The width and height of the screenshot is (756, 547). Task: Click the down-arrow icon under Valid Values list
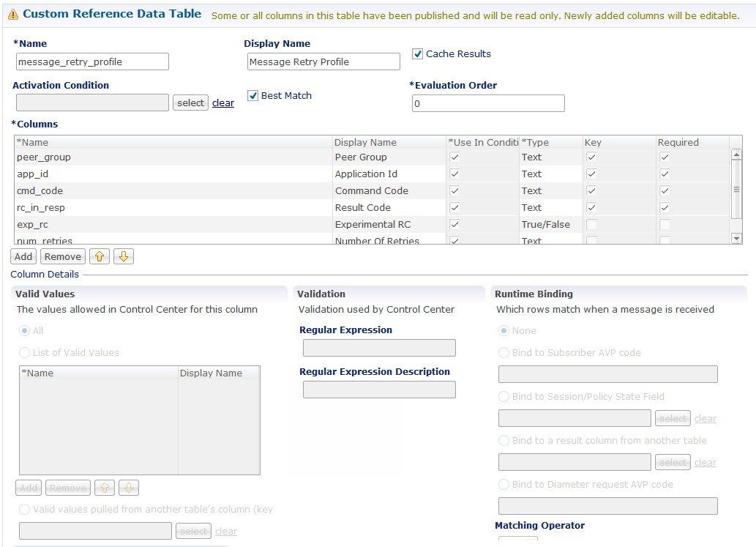coord(128,487)
